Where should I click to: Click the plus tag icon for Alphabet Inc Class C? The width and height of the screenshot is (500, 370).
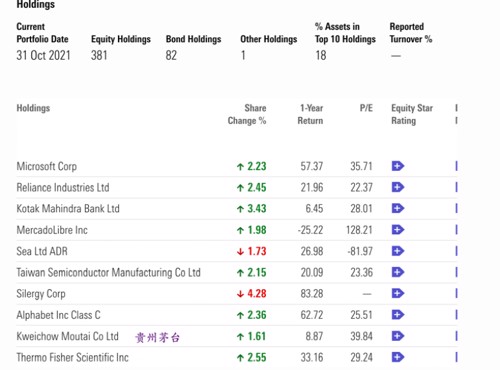click(x=398, y=315)
